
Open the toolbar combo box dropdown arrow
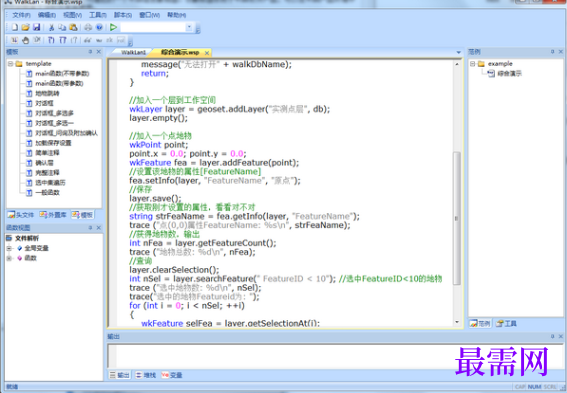189,27
